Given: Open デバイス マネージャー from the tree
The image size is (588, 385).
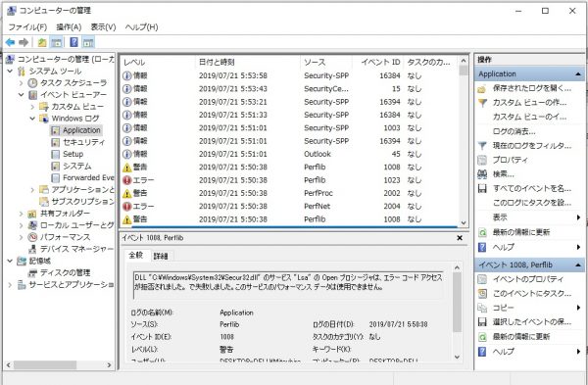Looking at the screenshot, I should coord(76,249).
